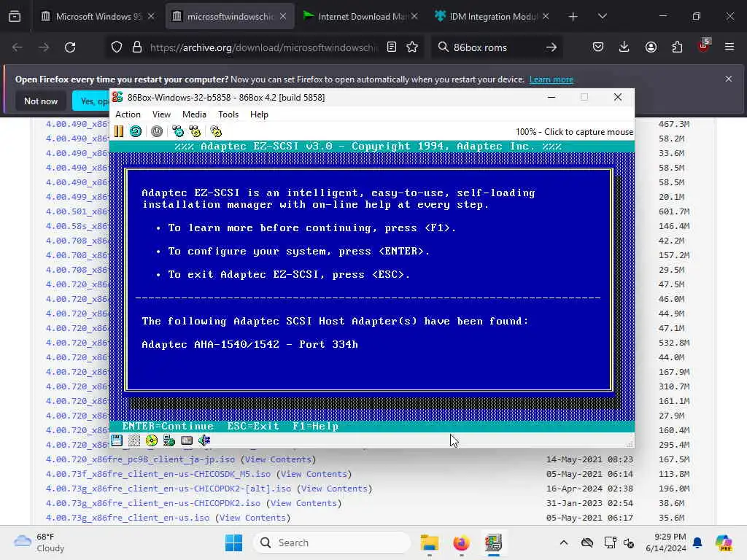
Task: Open the weather widget showing 68°F
Action: click(39, 542)
